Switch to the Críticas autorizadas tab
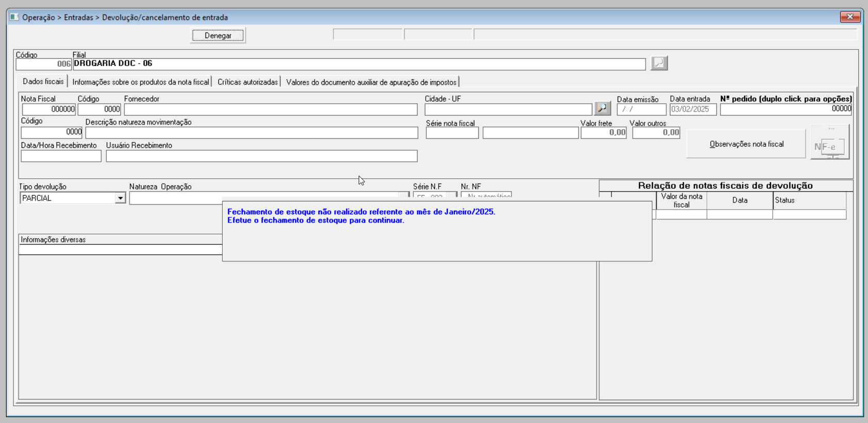 [248, 82]
